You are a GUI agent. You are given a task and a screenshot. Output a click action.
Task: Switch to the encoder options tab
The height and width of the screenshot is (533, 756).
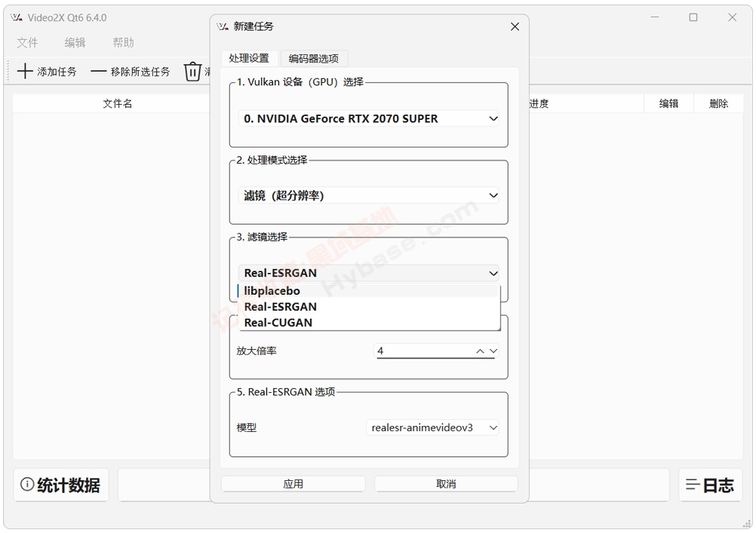[x=313, y=58]
